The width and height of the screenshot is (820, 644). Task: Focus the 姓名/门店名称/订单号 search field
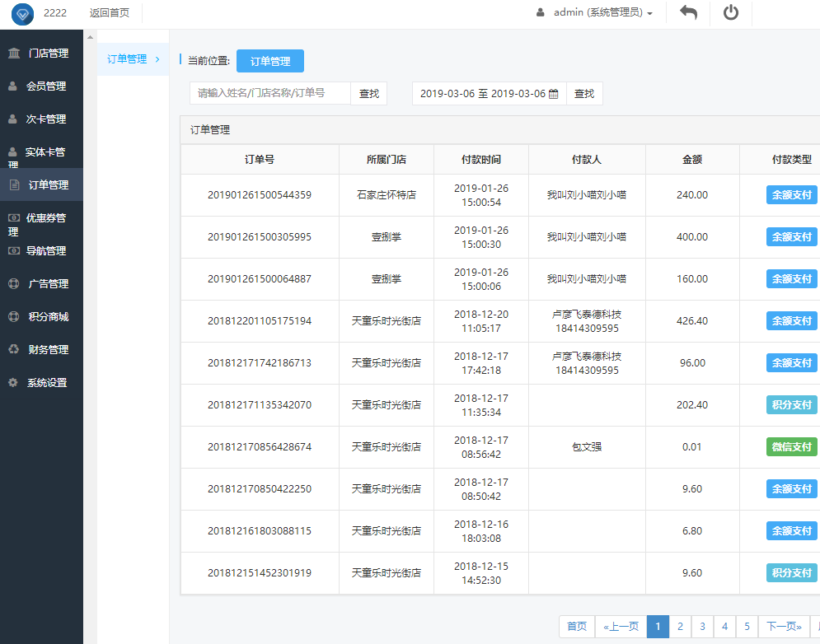(269, 94)
